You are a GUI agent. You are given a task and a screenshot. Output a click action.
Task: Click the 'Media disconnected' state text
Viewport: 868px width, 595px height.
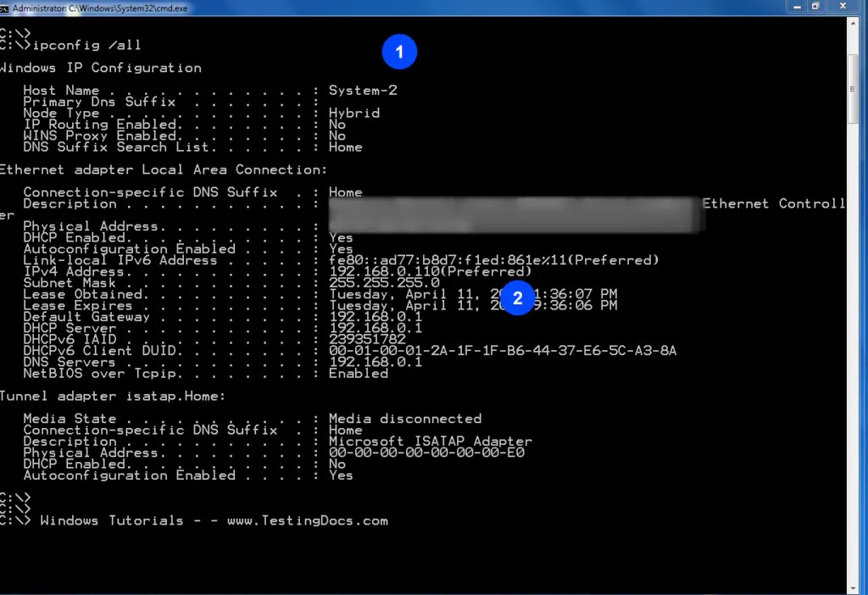(405, 419)
